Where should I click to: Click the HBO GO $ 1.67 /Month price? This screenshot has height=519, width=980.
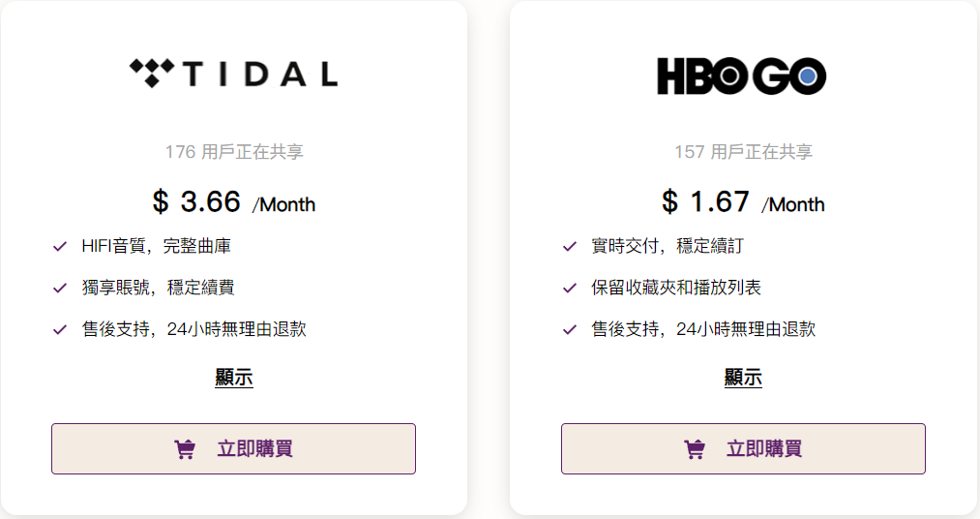[x=743, y=202]
